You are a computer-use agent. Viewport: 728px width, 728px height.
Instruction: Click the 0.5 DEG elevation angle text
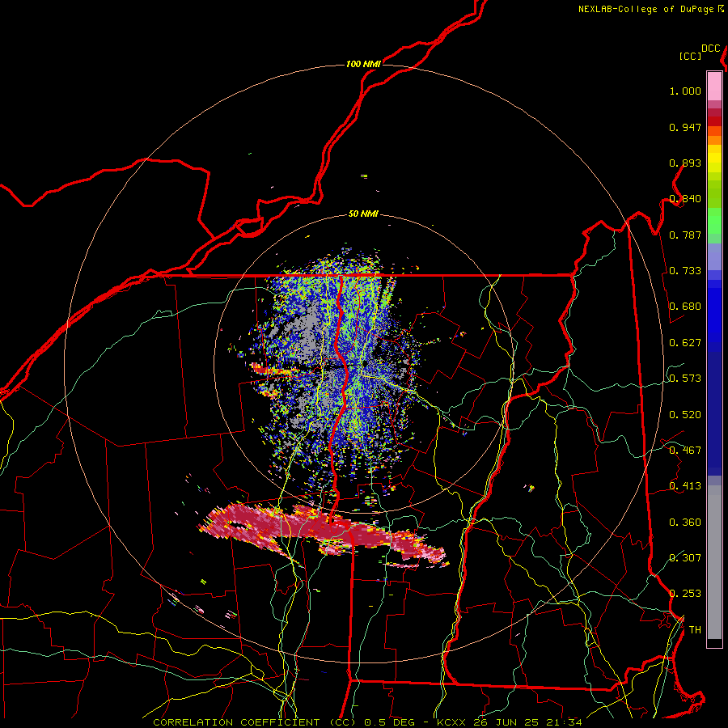coord(390,722)
